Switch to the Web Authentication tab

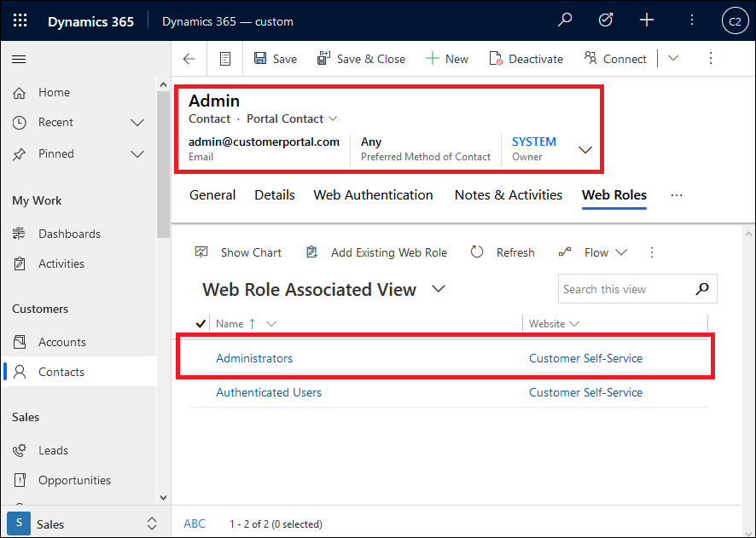373,195
